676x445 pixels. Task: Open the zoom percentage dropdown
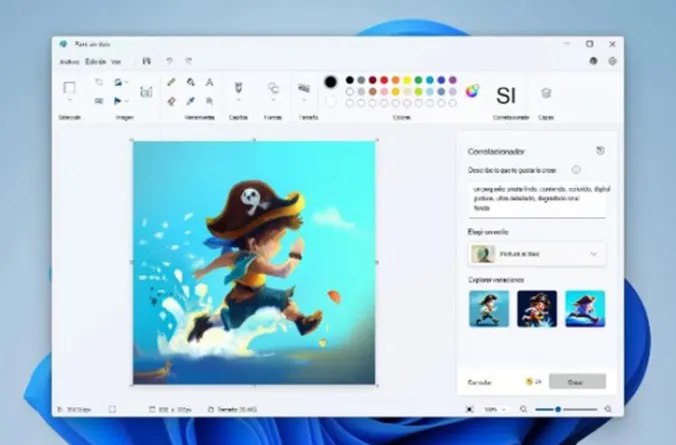click(x=495, y=409)
